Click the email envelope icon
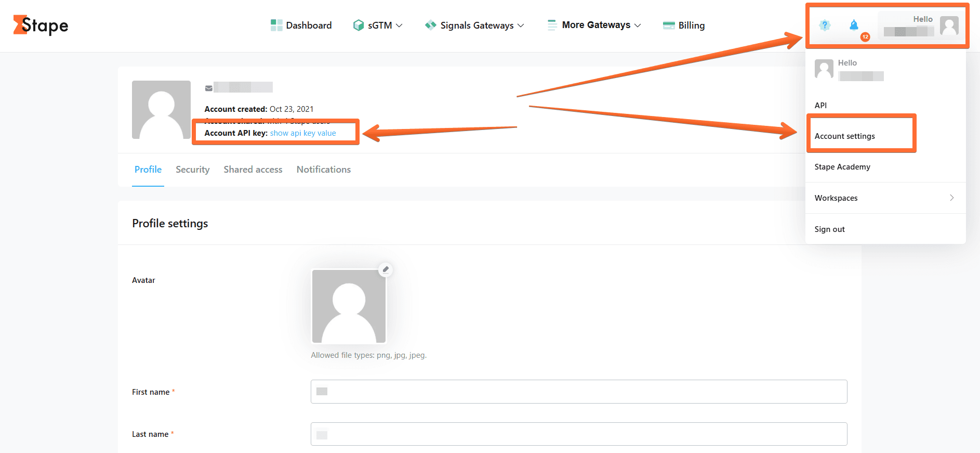 (209, 88)
